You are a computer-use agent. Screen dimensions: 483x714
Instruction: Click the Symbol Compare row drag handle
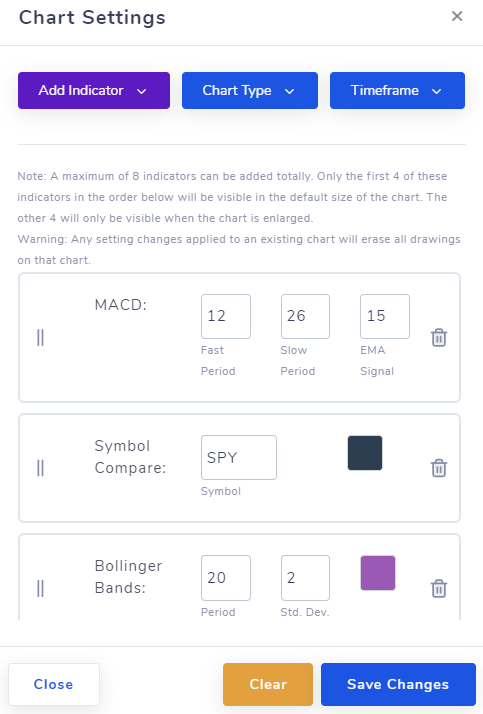coord(40,468)
